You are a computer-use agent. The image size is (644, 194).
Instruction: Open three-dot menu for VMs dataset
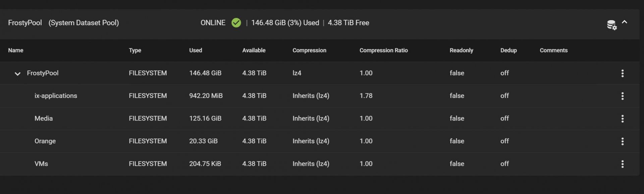click(623, 164)
